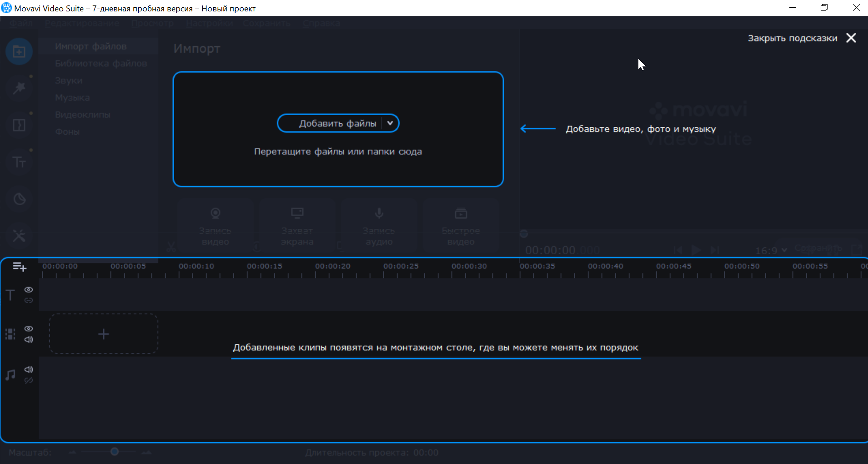Mute the video track audio
Screen dimensions: 868x464
[x=29, y=339]
